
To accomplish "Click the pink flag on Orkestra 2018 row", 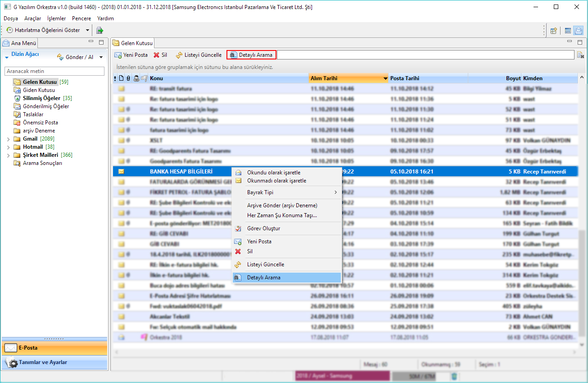I will pyautogui.click(x=144, y=337).
